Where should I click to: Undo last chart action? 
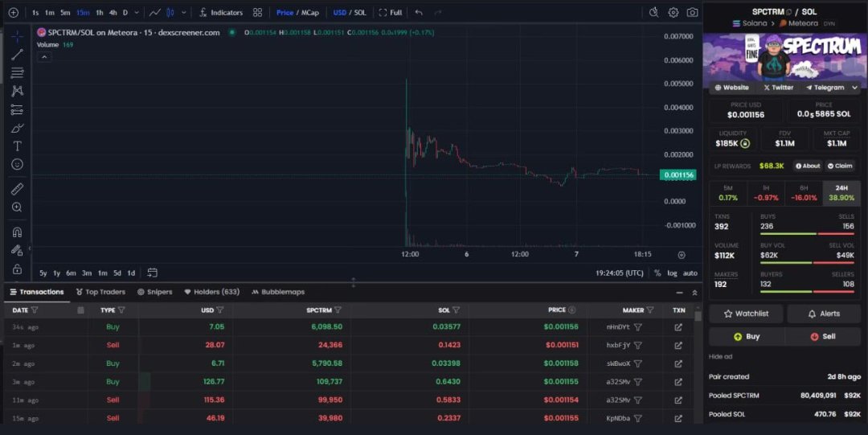point(419,13)
